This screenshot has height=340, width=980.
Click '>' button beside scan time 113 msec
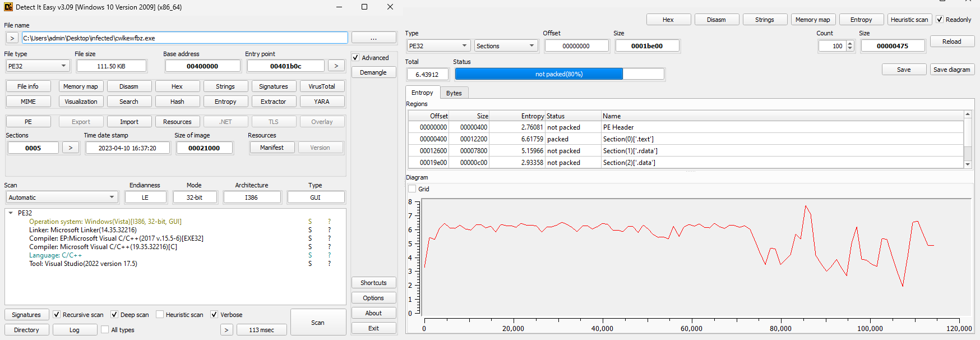(226, 330)
